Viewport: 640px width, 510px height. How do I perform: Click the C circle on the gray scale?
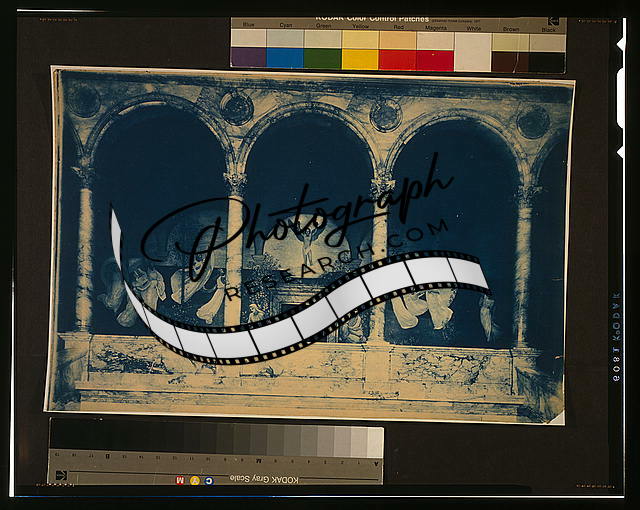[x=209, y=480]
